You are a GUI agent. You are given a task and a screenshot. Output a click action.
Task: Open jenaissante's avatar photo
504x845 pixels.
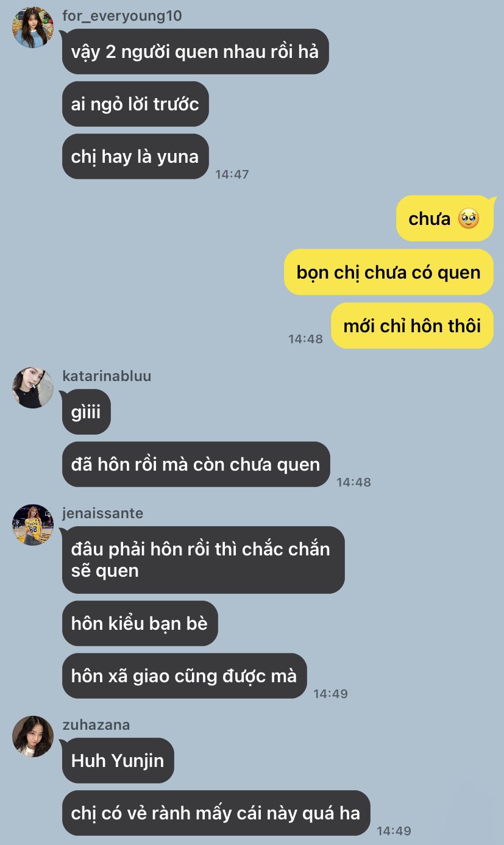33,524
